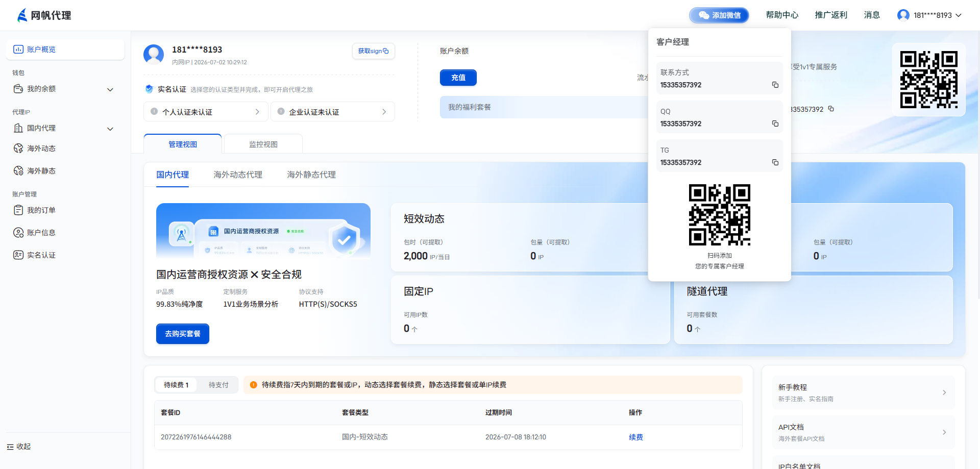980x469 pixels.
Task: Open 新手教程 item
Action: tap(863, 392)
